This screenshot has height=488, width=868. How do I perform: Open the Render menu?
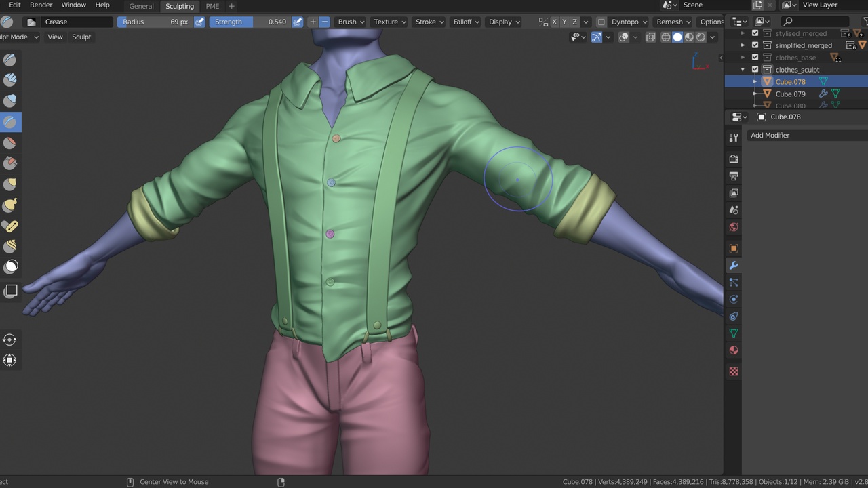(x=41, y=5)
